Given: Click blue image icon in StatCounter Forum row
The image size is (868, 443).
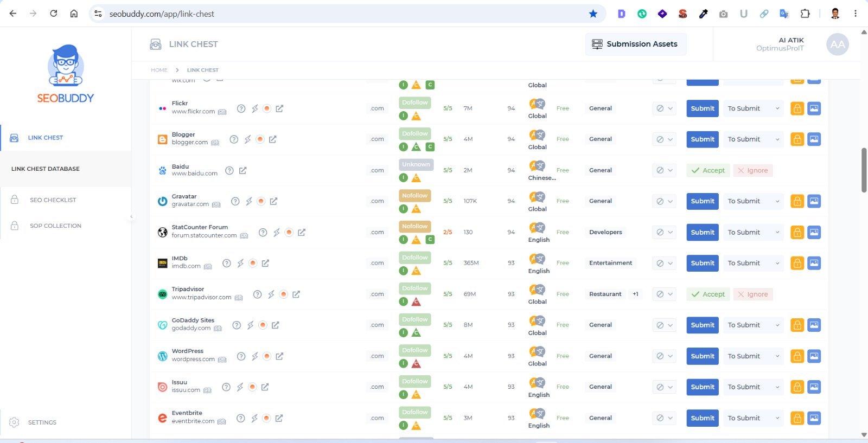Looking at the screenshot, I should tap(814, 232).
